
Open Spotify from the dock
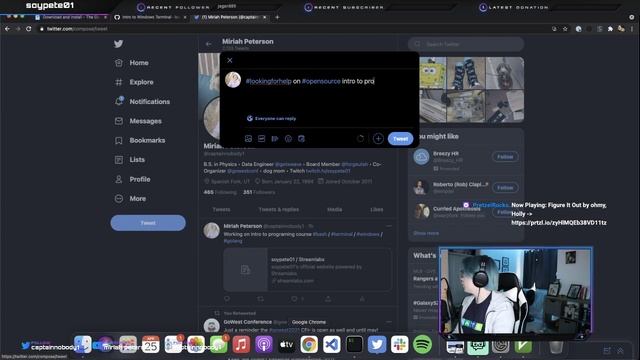click(x=422, y=345)
